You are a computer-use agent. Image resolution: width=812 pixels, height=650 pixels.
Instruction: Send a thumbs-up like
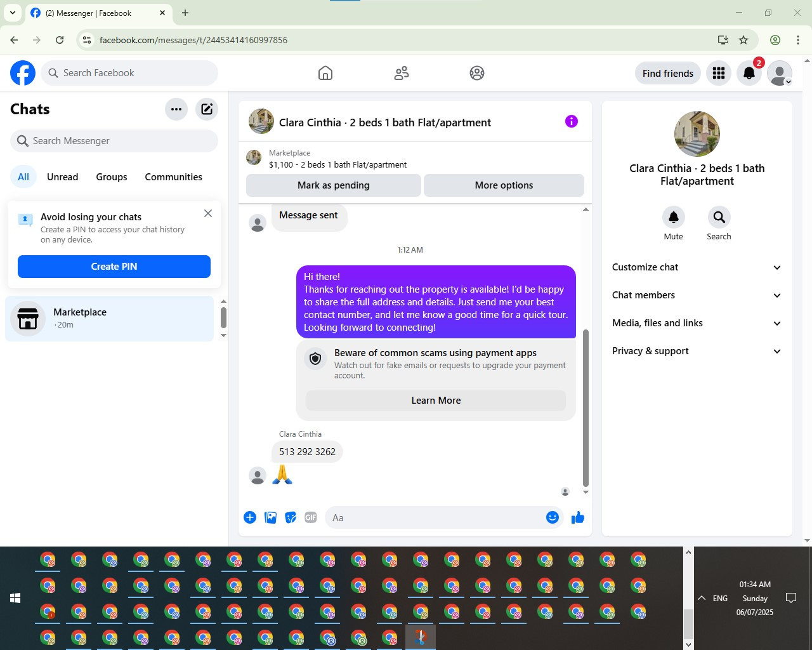coord(578,517)
